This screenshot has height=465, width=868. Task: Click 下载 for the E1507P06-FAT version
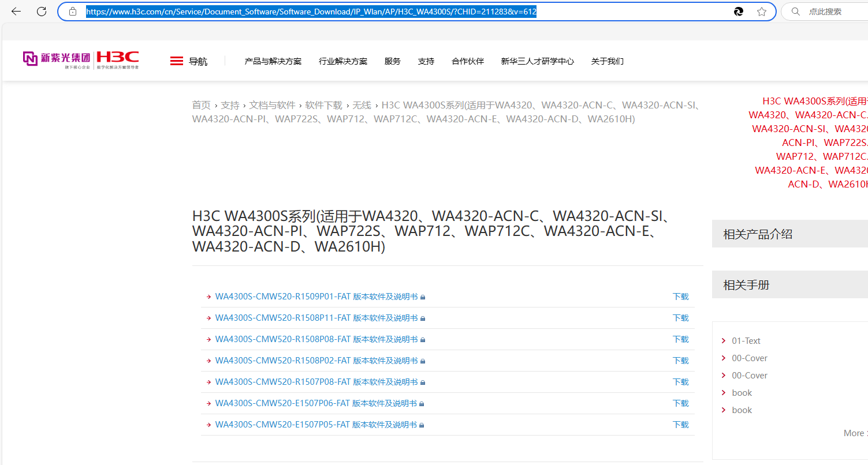click(x=681, y=403)
